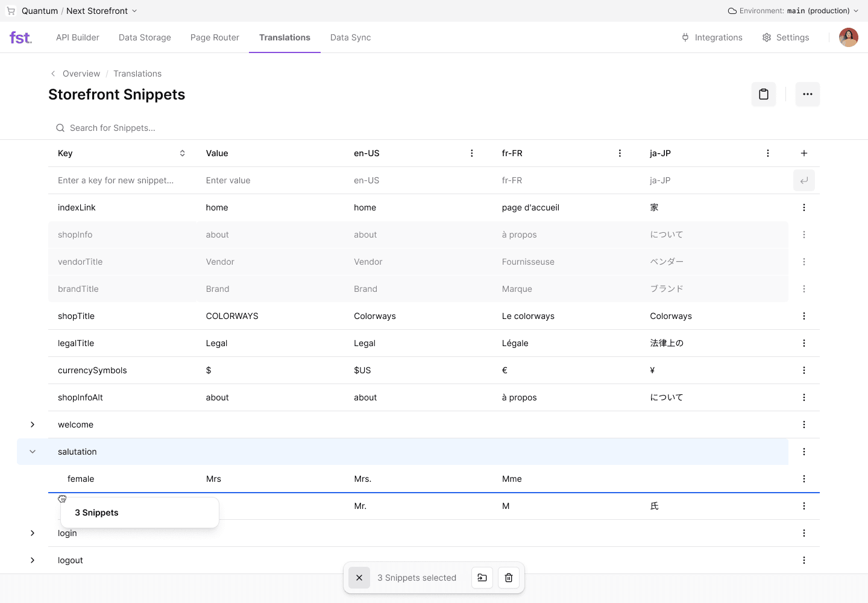Image resolution: width=868 pixels, height=603 pixels.
Task: Delete the selected snippets with the trash icon
Action: (508, 578)
